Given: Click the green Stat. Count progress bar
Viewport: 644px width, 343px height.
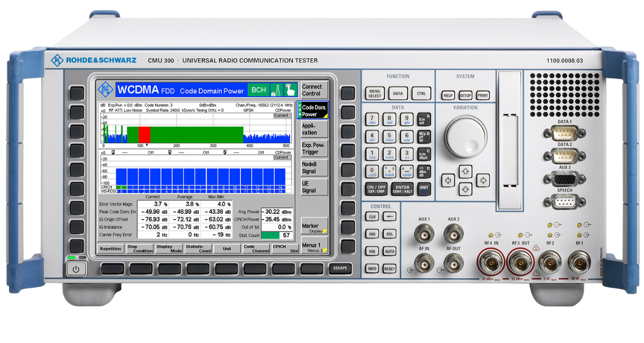Looking at the screenshot, I should [x=270, y=235].
